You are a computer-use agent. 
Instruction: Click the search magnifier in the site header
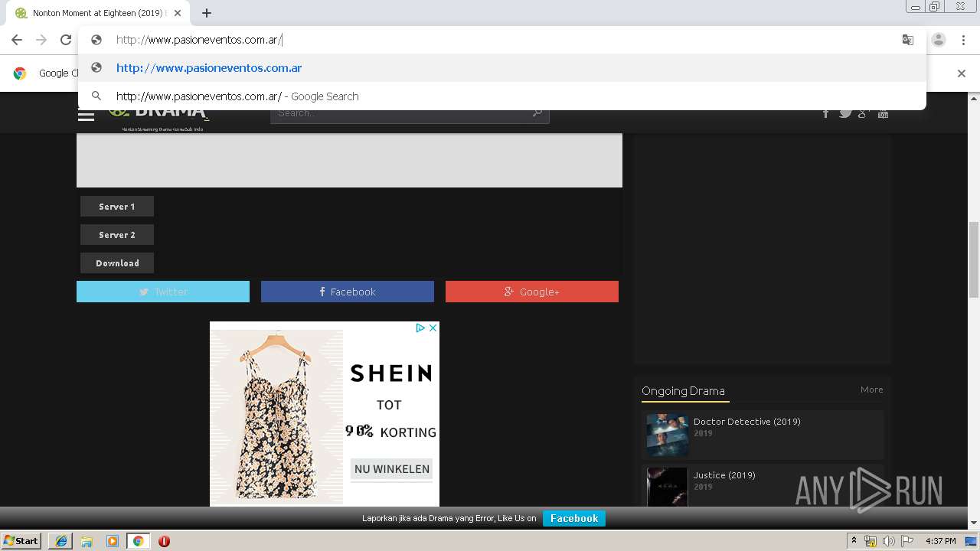pos(537,113)
